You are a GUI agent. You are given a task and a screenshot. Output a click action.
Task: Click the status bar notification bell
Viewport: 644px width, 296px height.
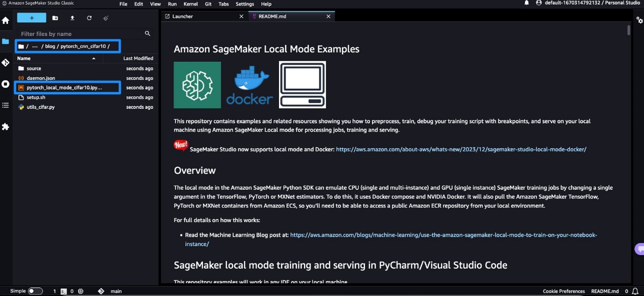(635, 291)
